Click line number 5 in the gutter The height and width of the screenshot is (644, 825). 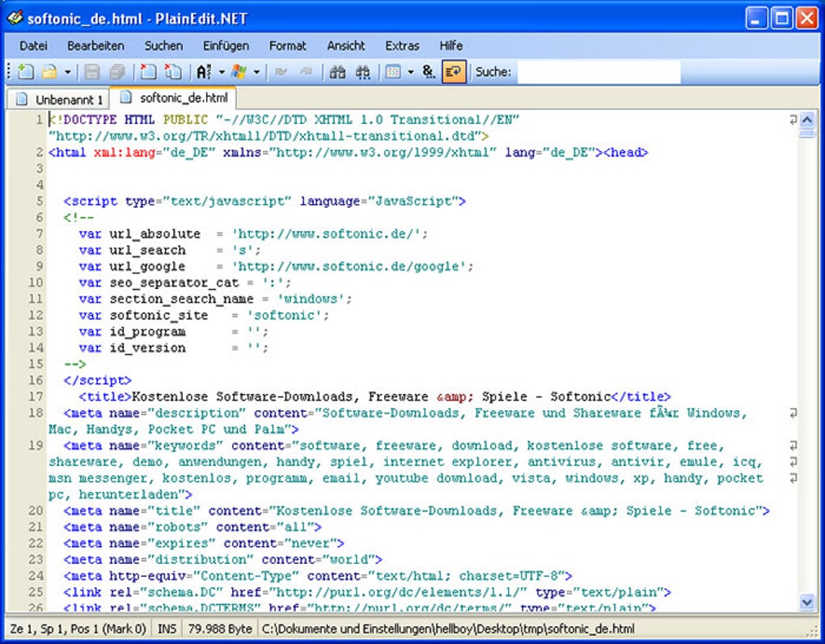40,201
